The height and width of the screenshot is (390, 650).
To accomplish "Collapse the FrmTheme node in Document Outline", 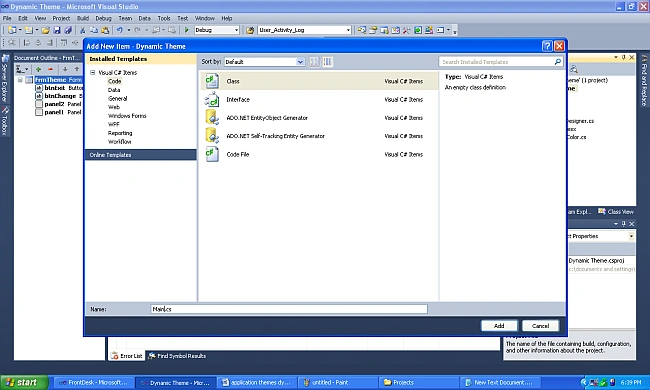I will 20,80.
